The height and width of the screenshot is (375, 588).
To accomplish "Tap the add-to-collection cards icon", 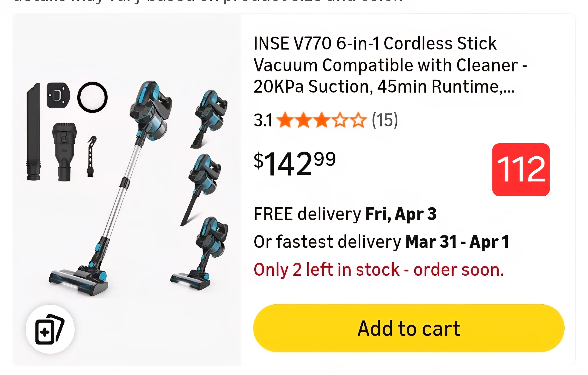I will tap(50, 329).
